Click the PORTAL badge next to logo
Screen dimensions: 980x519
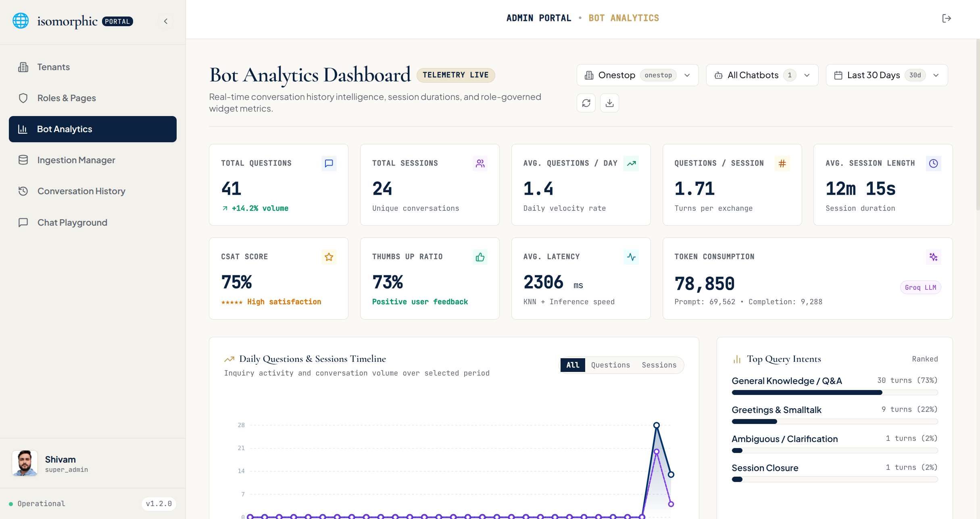pos(117,21)
